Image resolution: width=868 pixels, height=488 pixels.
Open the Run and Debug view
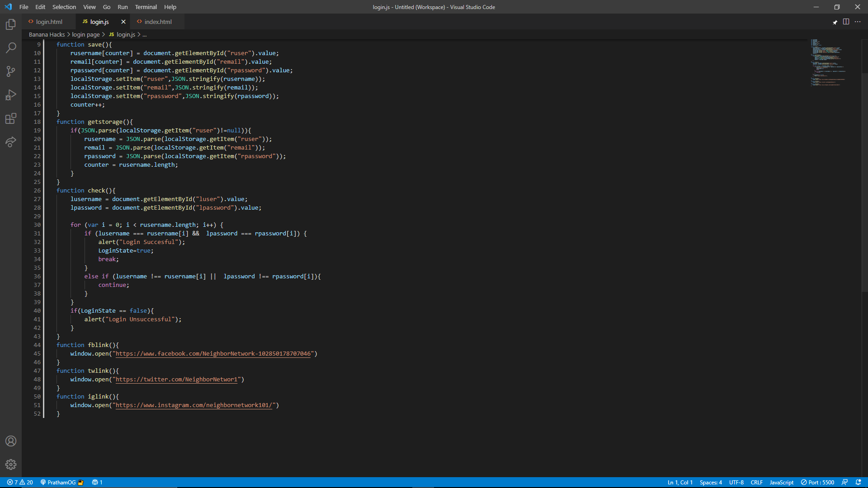[x=11, y=95]
